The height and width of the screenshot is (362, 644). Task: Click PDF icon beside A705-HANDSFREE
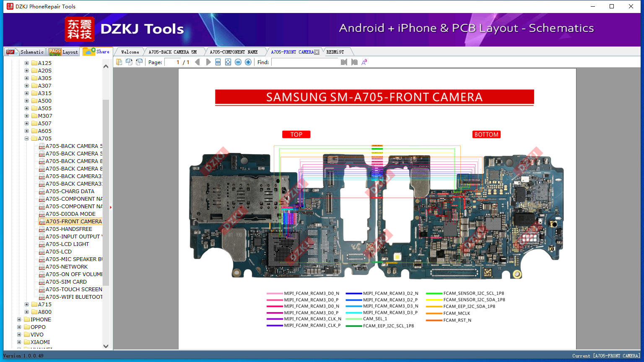tap(42, 229)
